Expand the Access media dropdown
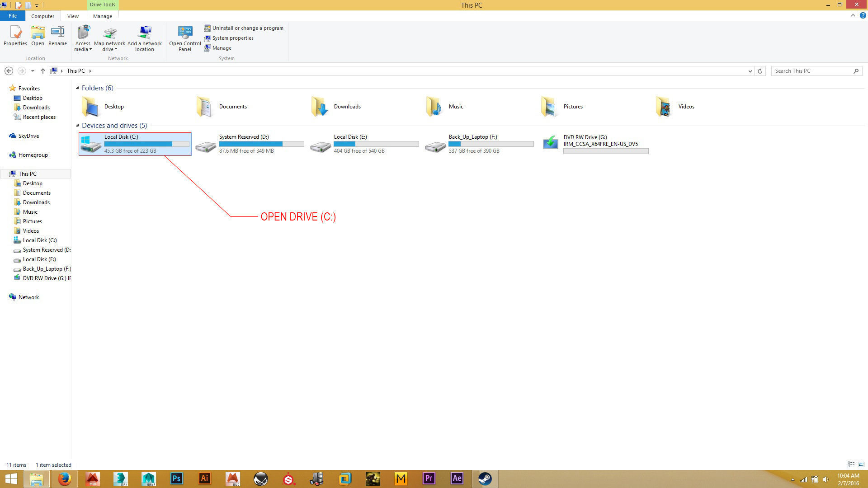Image resolution: width=868 pixels, height=488 pixels. pos(90,50)
